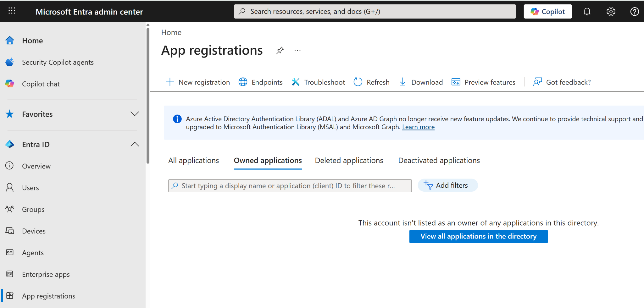
Task: Open the Deleted applications tab
Action: pos(349,161)
